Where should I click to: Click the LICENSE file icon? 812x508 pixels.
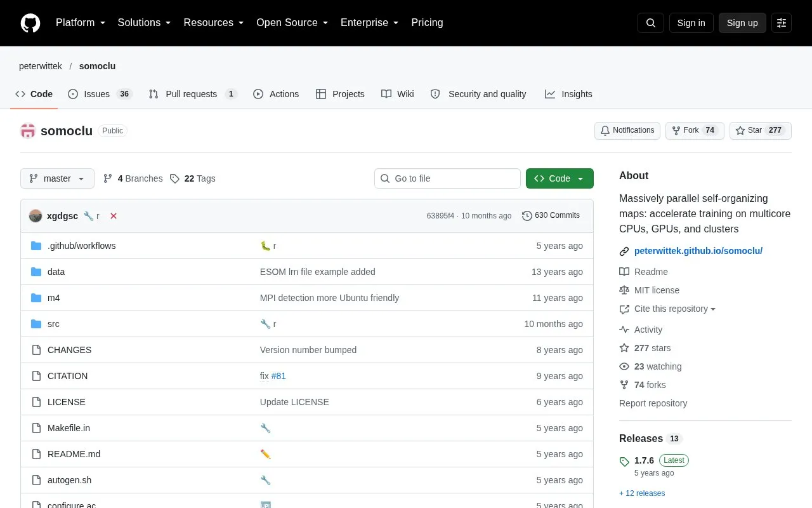36,402
